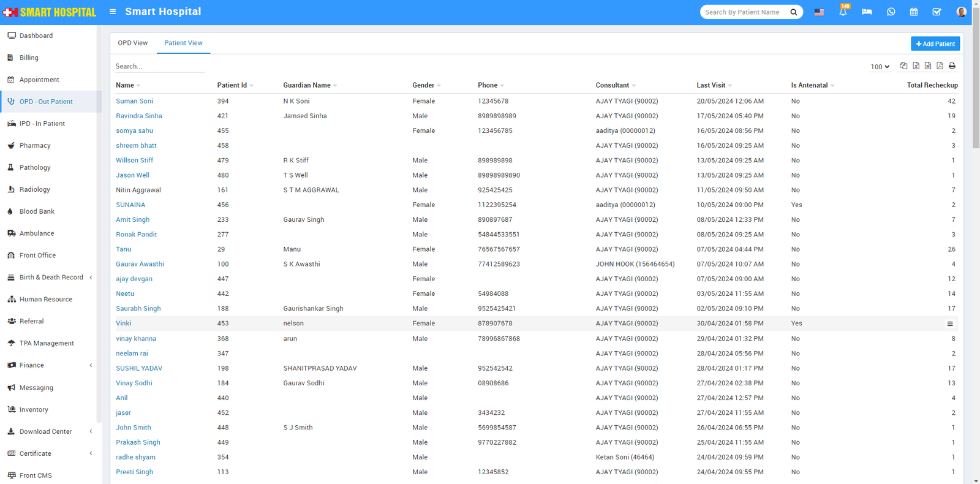Open the 100 rows-per-page dropdown

click(x=880, y=67)
